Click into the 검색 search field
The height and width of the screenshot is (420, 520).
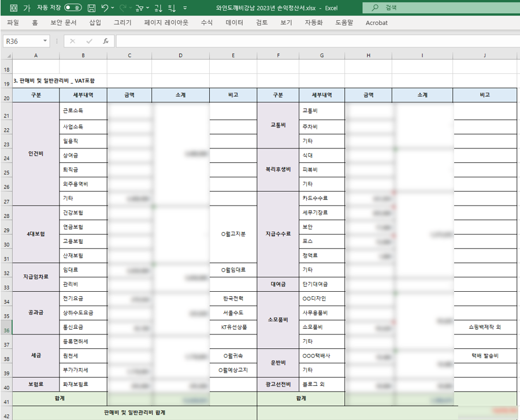point(441,8)
